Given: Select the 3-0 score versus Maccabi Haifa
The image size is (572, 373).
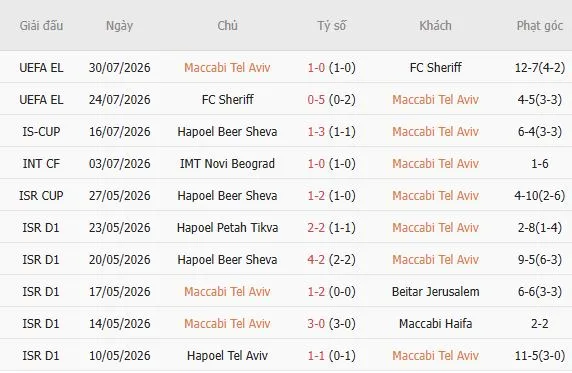Looking at the screenshot, I should click(316, 324).
